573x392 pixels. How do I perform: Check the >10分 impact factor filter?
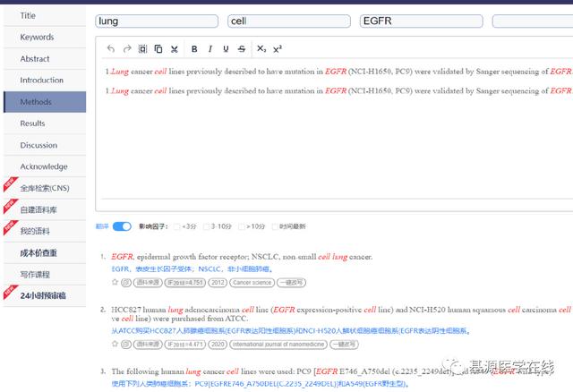click(243, 226)
